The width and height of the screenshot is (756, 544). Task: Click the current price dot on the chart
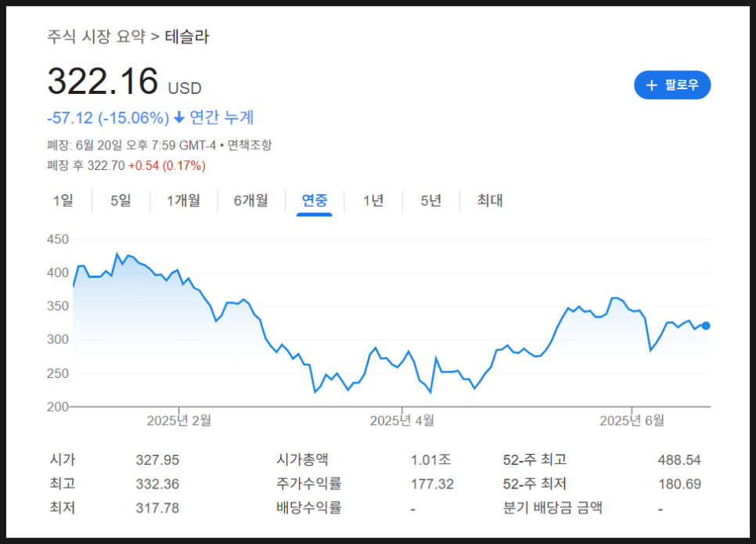pyautogui.click(x=706, y=326)
